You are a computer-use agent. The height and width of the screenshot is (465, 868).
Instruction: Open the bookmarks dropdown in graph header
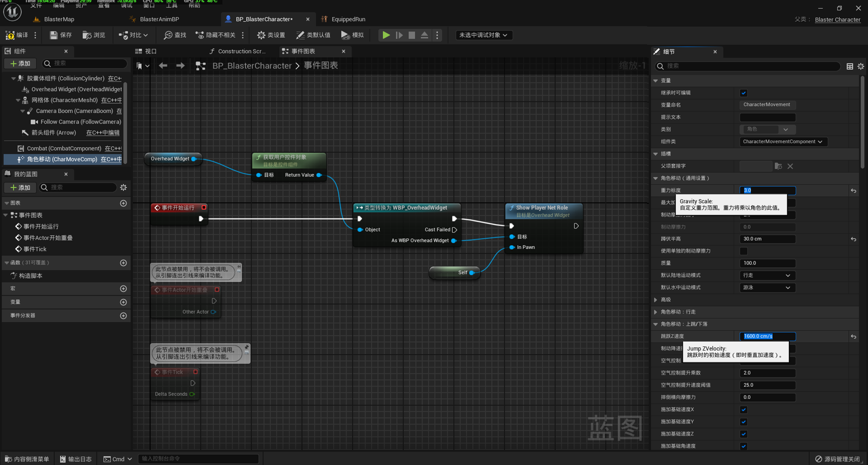point(143,65)
